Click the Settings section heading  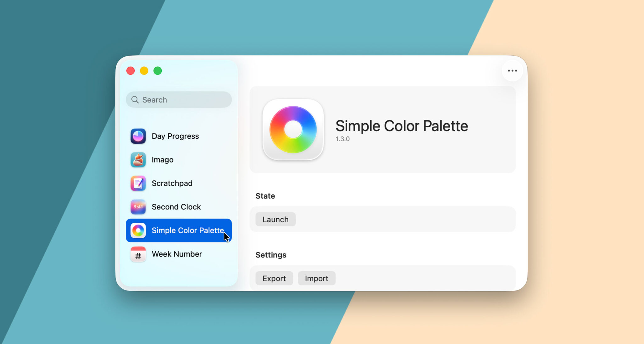coord(271,255)
